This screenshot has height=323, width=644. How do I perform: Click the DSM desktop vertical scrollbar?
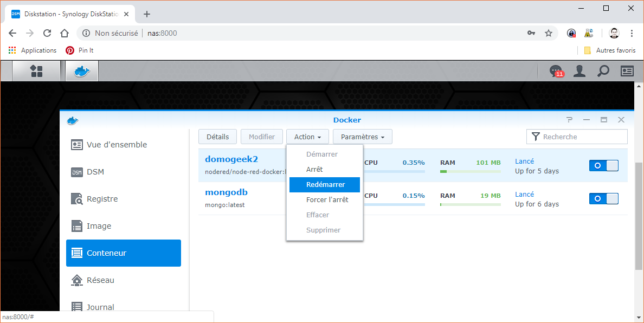[x=639, y=216]
